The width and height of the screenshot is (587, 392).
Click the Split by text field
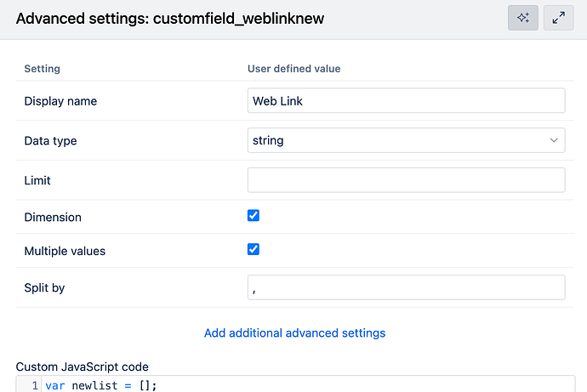pyautogui.click(x=406, y=287)
